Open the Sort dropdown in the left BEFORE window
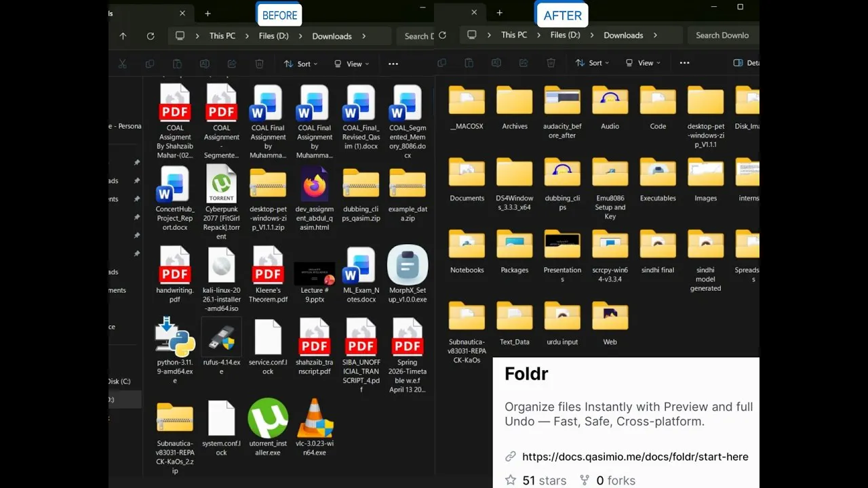This screenshot has height=488, width=868. (299, 64)
